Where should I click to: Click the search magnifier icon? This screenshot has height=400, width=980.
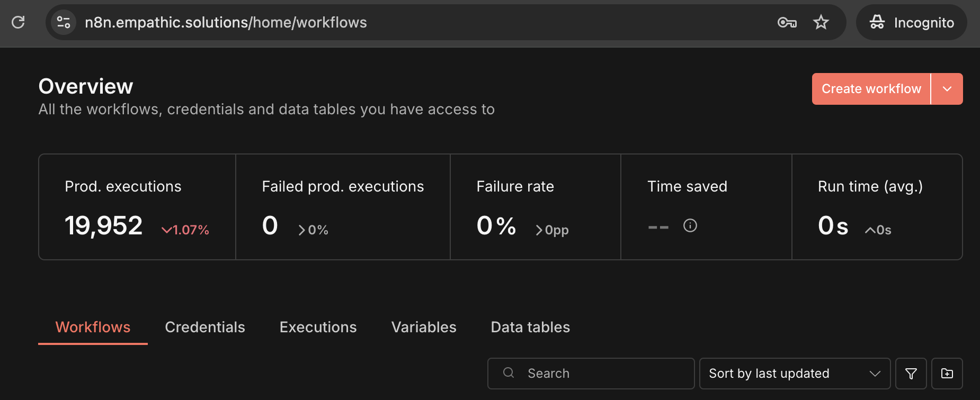[x=509, y=373]
